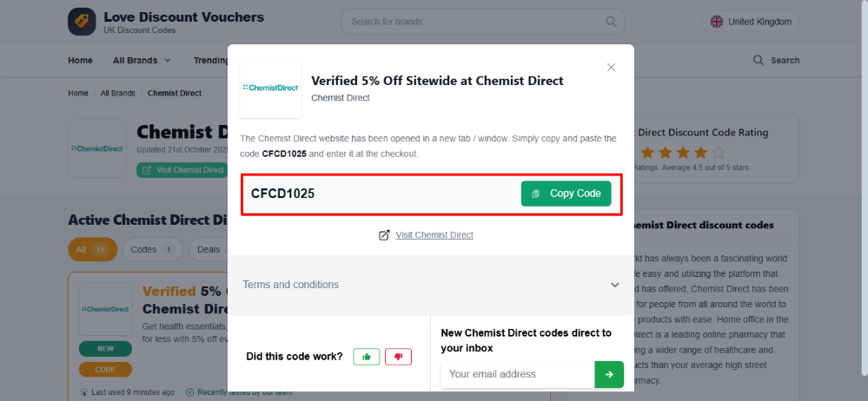This screenshot has height=401, width=868.
Task: Submit email with the green arrow button
Action: (x=609, y=374)
